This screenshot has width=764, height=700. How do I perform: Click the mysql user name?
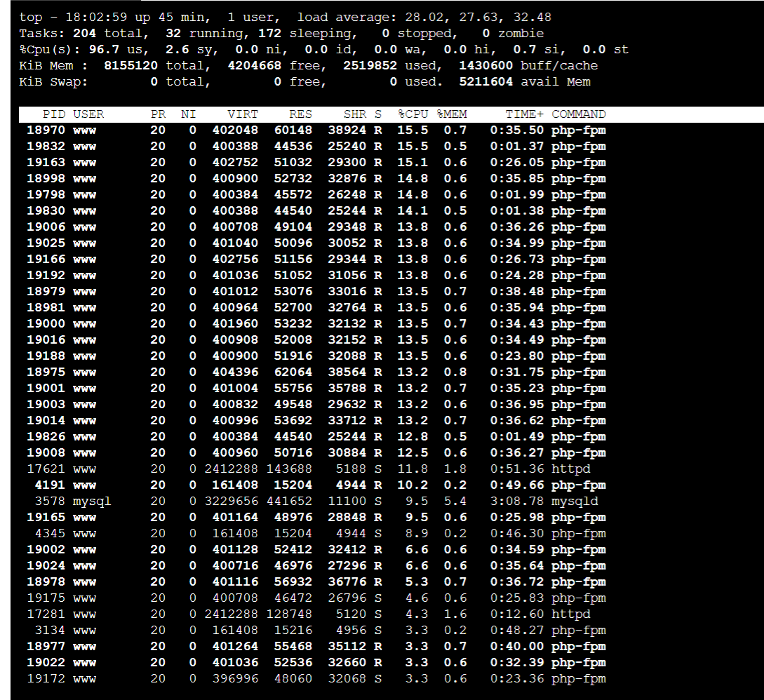point(92,502)
